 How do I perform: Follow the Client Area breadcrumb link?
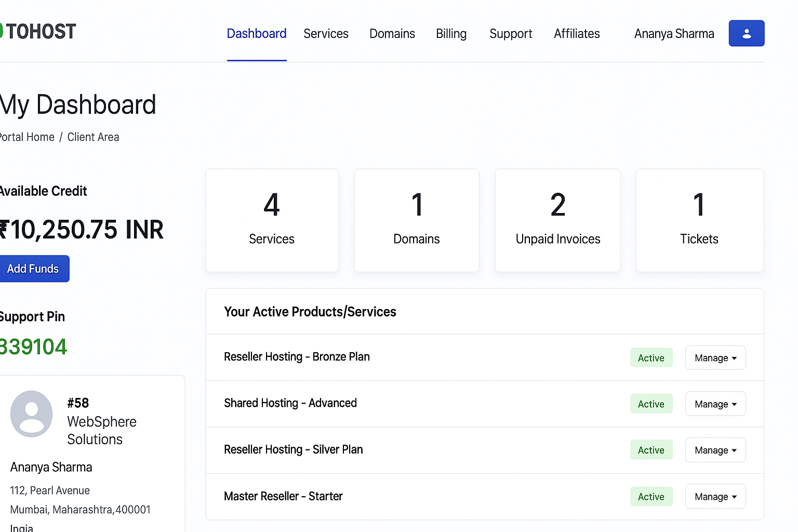coord(93,137)
